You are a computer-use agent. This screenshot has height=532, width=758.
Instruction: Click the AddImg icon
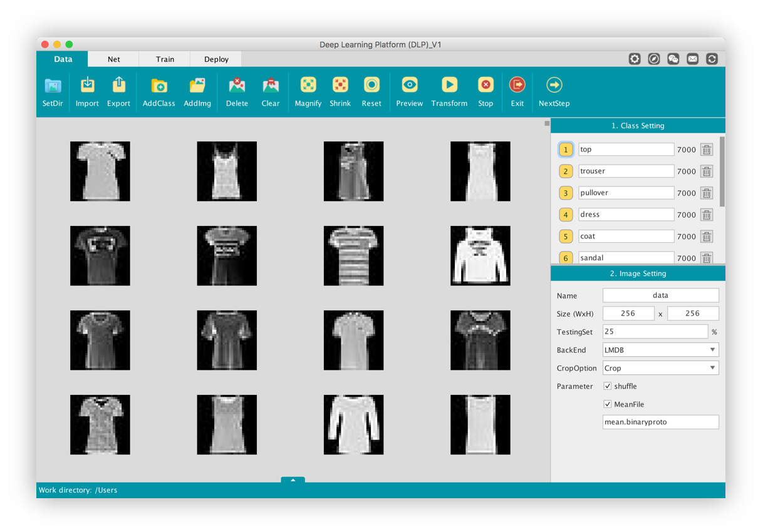tap(197, 86)
